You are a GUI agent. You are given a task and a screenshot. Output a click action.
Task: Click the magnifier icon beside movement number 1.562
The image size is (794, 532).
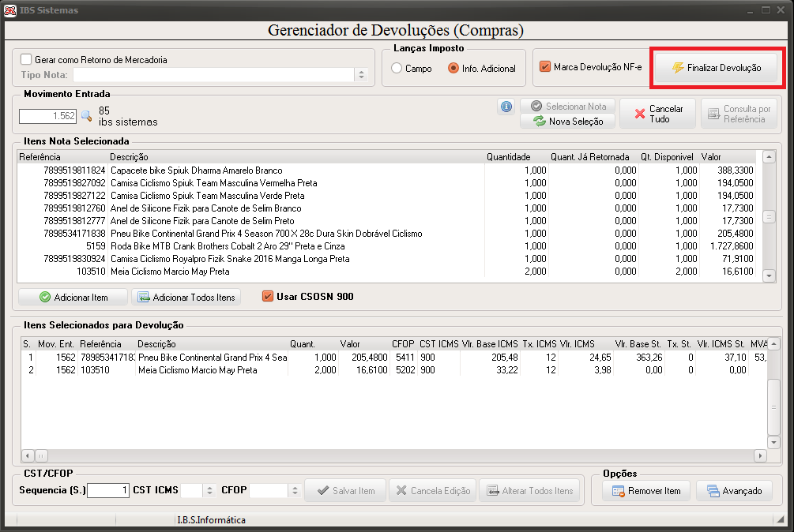pyautogui.click(x=87, y=116)
